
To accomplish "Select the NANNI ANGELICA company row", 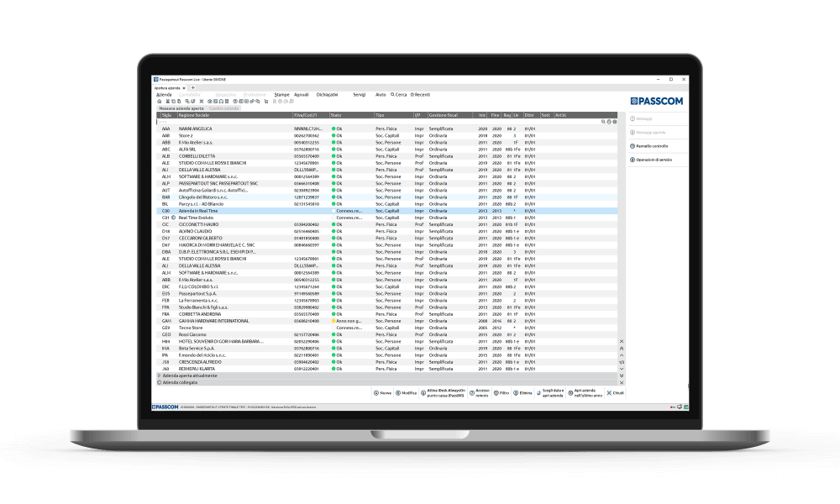I will click(195, 129).
